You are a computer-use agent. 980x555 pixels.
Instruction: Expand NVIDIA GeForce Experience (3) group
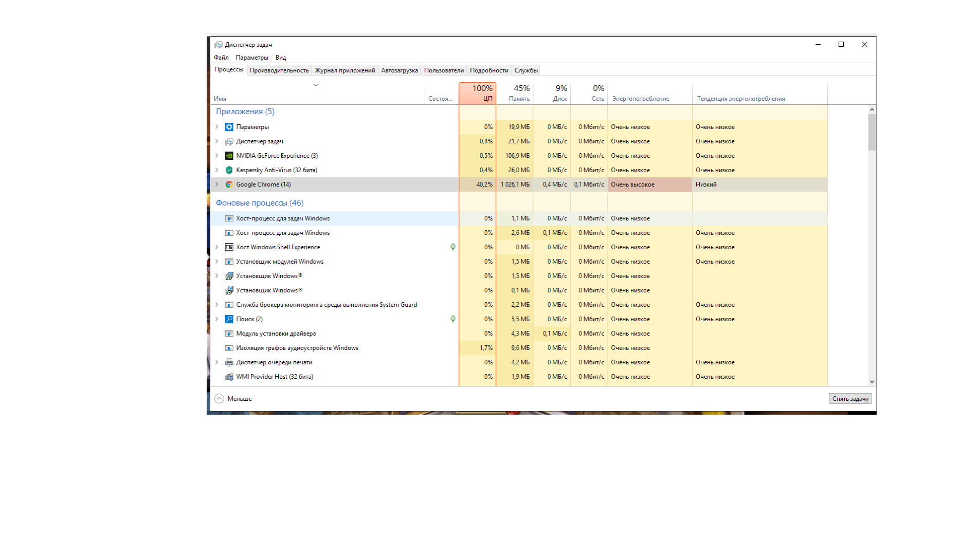(217, 156)
